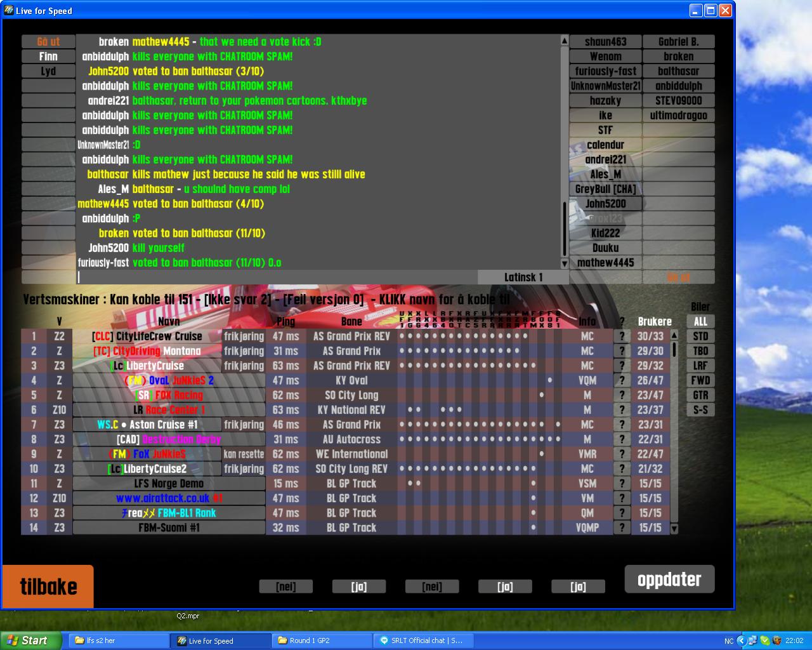Viewport: 812px width, 650px height.
Task: Toggle the FWD car filter
Action: 700,380
